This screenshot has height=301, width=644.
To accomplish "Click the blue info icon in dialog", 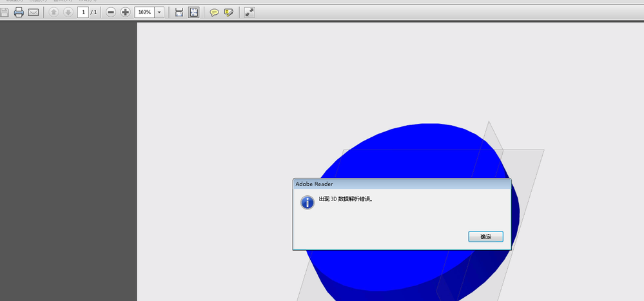I will click(307, 202).
